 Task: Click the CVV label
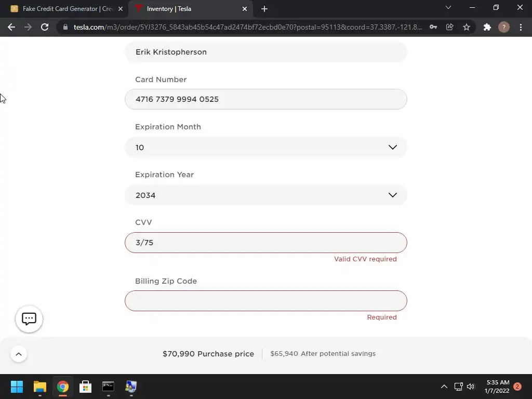143,222
